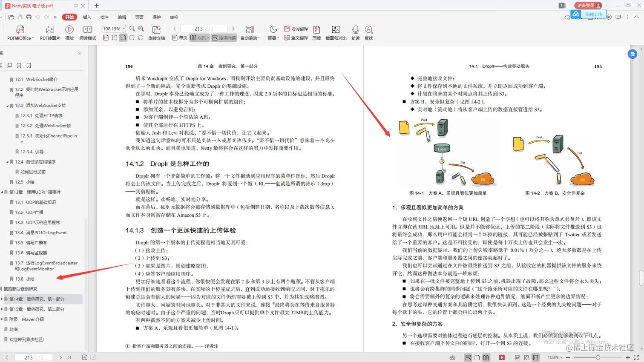Open 截图和对比 screenshot and compare
The height and width of the screenshot is (362, 644).
click(336, 33)
